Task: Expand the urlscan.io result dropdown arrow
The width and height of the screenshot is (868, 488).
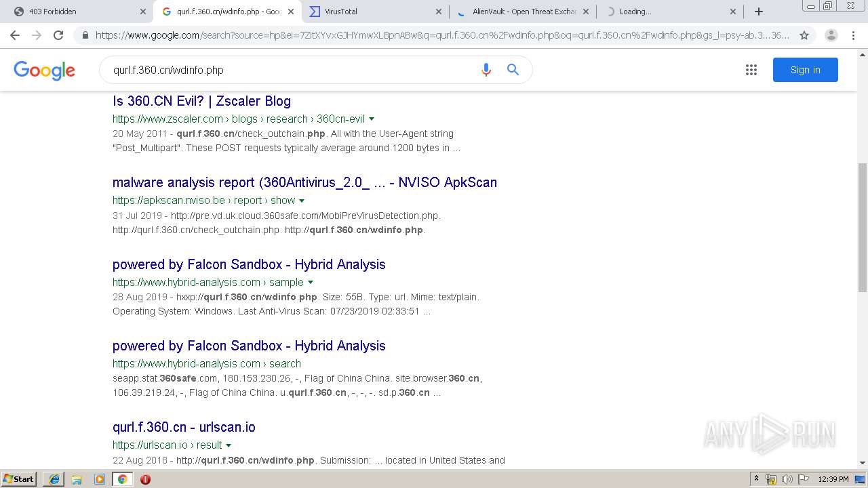Action: [x=229, y=445]
